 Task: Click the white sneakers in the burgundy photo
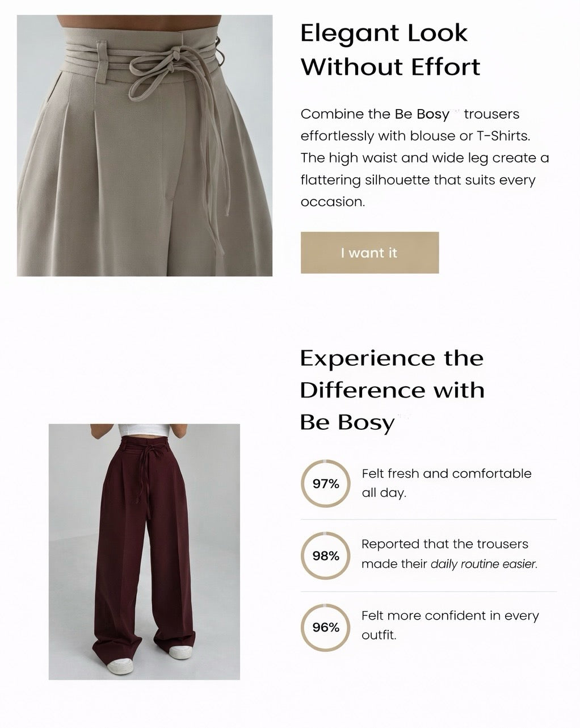(x=121, y=664)
